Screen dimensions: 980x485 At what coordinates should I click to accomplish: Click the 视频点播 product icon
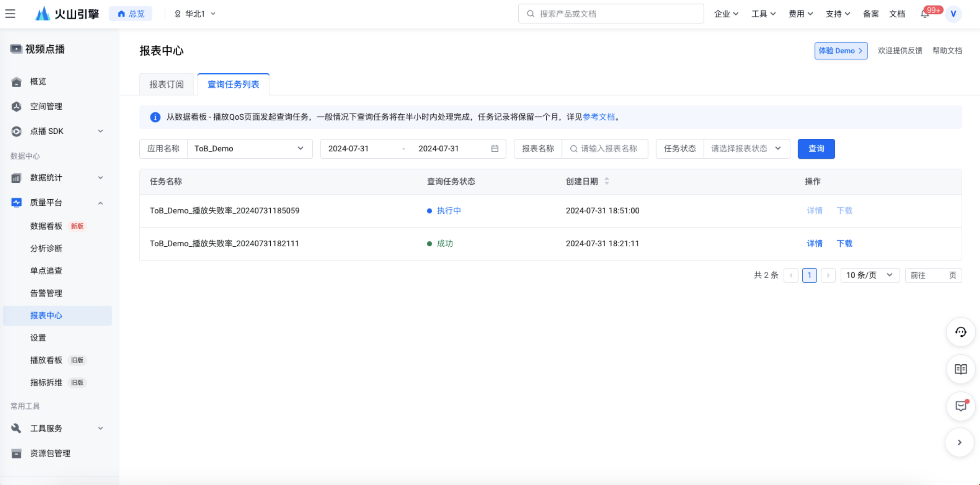(x=16, y=49)
